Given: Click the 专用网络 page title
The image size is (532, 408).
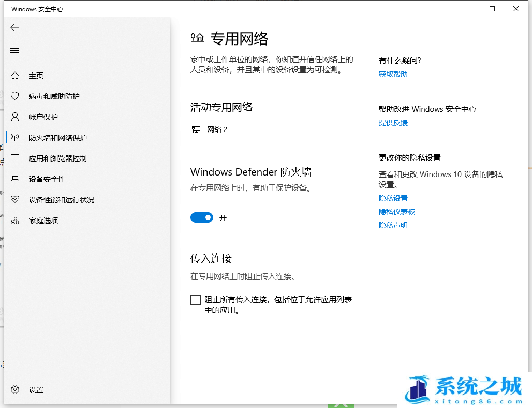Looking at the screenshot, I should [x=239, y=38].
